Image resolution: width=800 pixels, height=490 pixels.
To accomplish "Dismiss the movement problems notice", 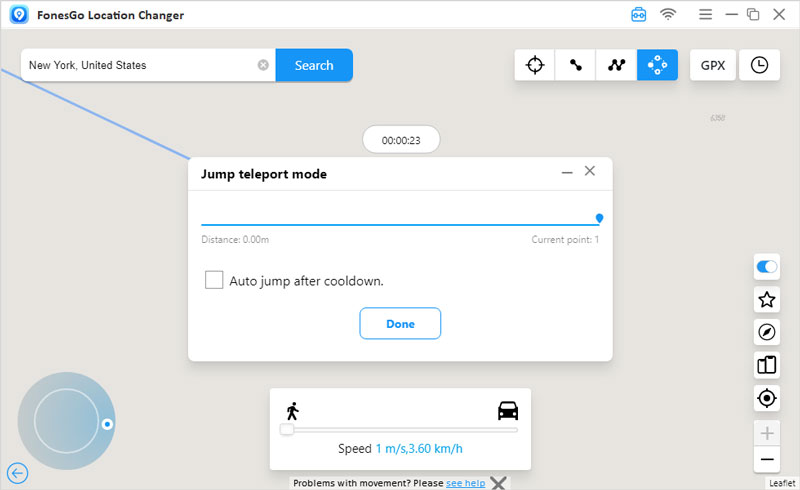I will click(498, 483).
